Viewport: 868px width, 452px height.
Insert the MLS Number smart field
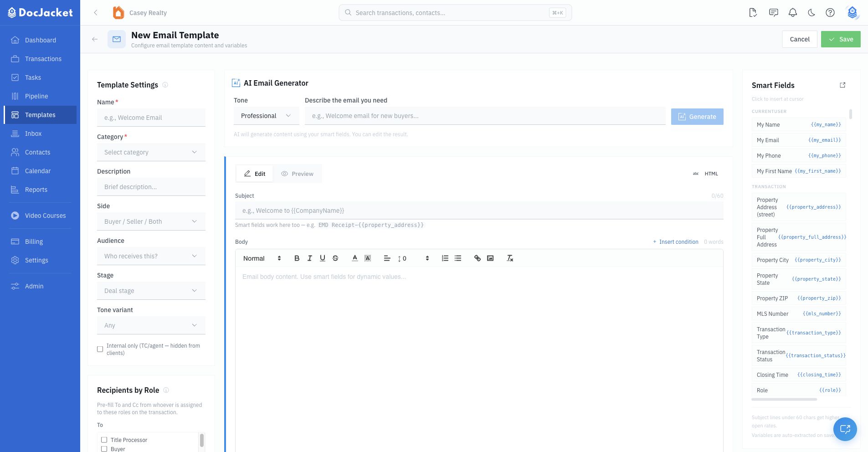(x=799, y=314)
